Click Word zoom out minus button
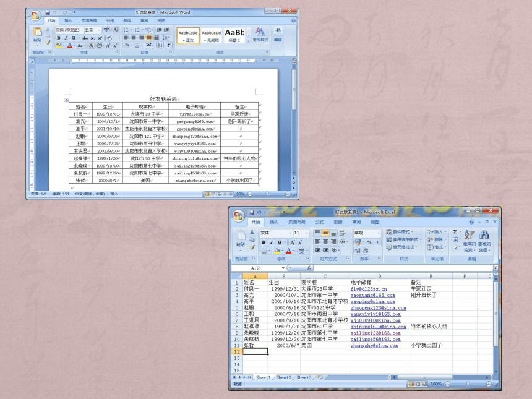The width and height of the screenshot is (532, 399). coord(250,194)
